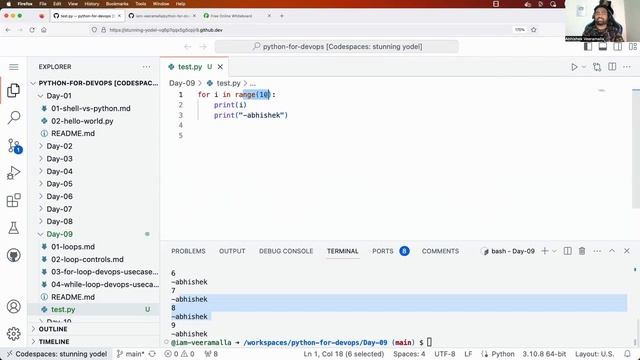Kill terminal with the trash icon
This screenshot has height=360, width=640.
click(582, 251)
